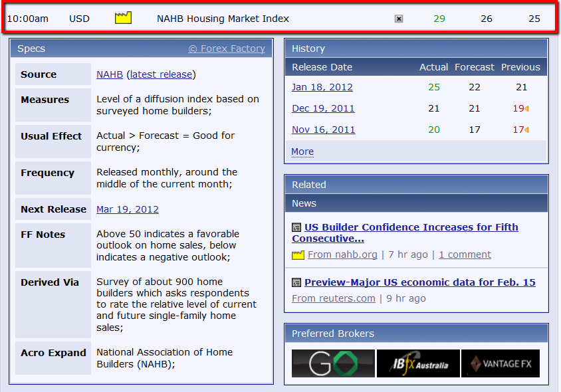
Task: Click the Release Date column header
Action: pyautogui.click(x=322, y=67)
